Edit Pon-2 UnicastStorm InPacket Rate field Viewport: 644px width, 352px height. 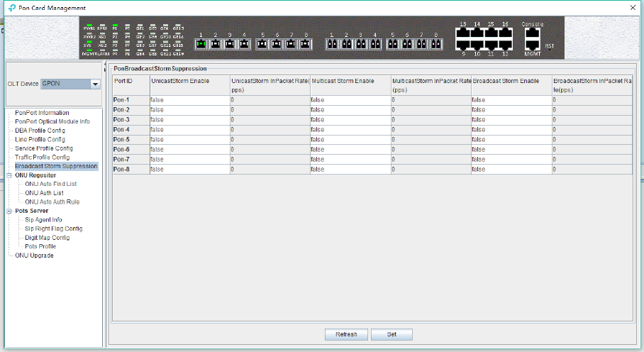point(270,110)
